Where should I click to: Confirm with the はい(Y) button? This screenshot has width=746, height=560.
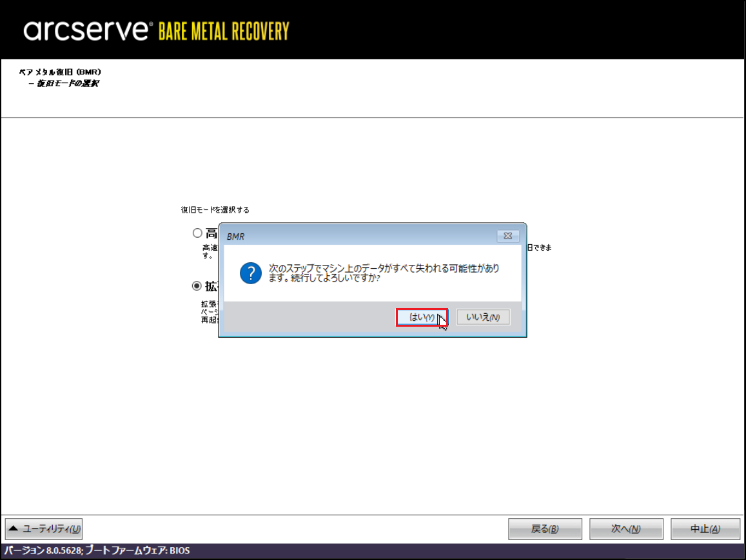[x=422, y=317]
